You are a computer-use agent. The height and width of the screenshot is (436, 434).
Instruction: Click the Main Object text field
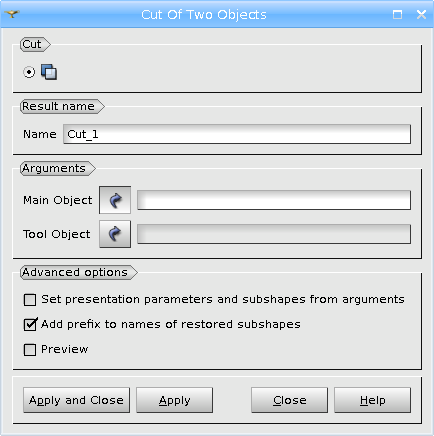pyautogui.click(x=274, y=200)
